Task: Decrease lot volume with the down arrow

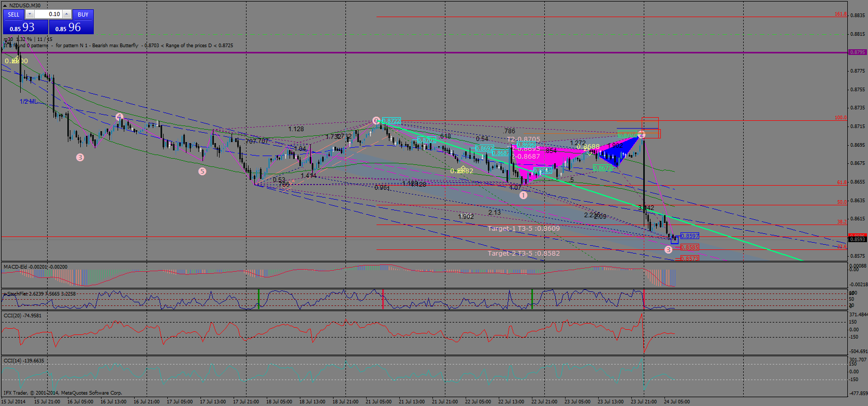Action: coord(30,15)
